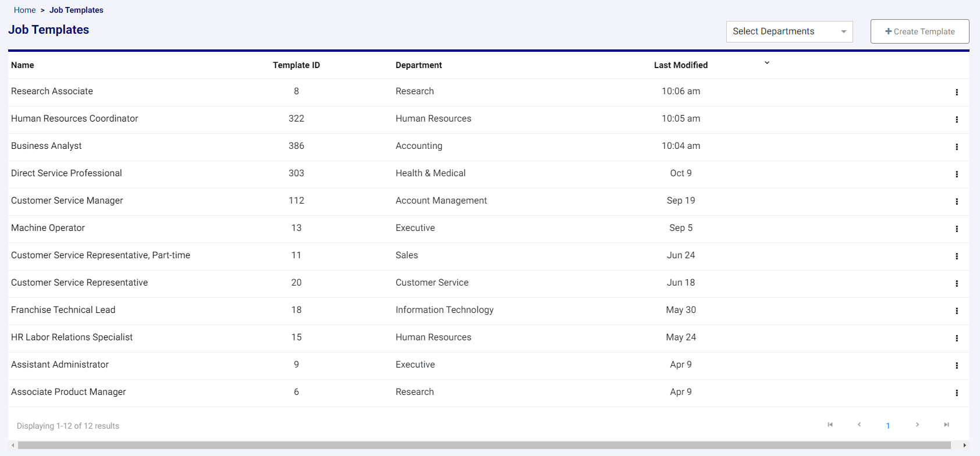Open actions for Customer Service Representative, Part-time
Screen dimensions: 980x456
tap(957, 256)
